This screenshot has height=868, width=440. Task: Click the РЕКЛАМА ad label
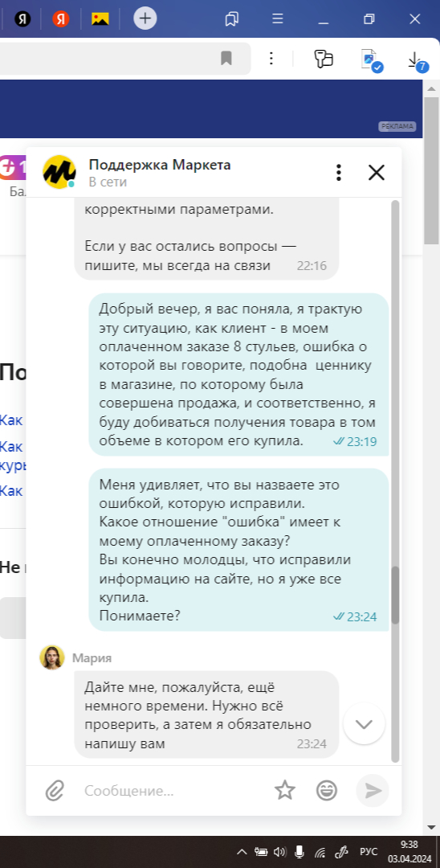[x=397, y=126]
